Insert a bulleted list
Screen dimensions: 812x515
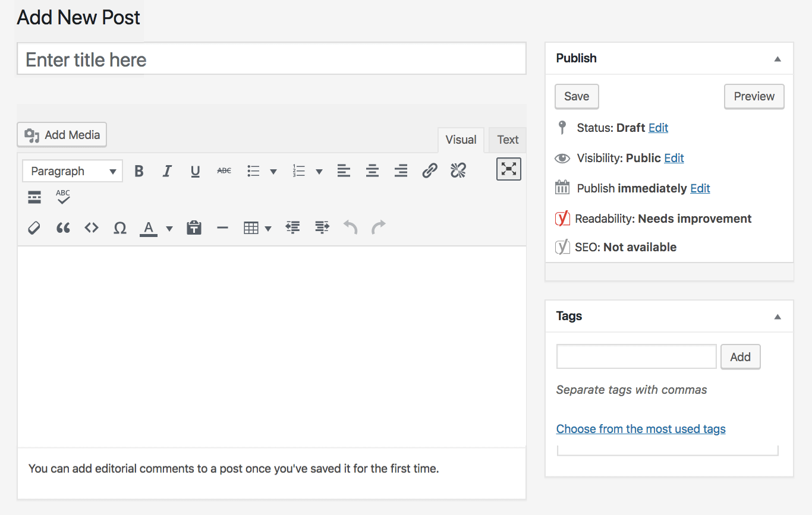pos(254,171)
